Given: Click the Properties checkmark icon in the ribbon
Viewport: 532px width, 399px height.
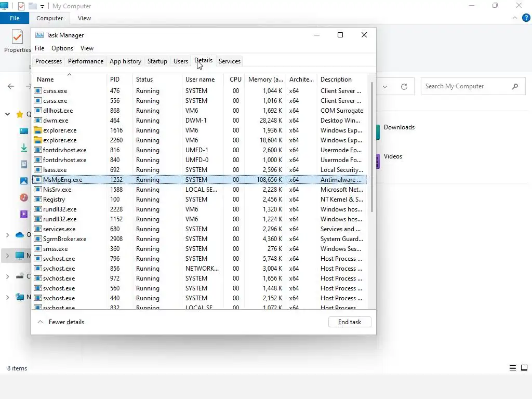Looking at the screenshot, I should click(17, 36).
